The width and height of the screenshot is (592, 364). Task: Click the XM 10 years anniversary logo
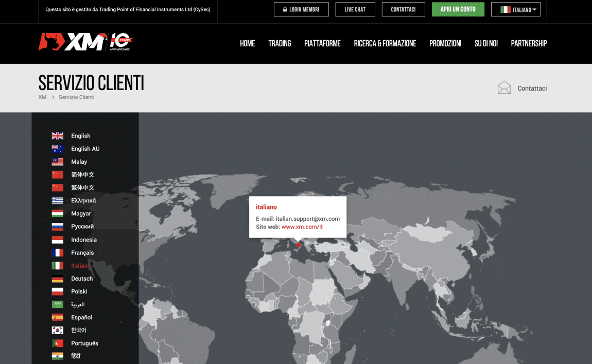coord(85,42)
